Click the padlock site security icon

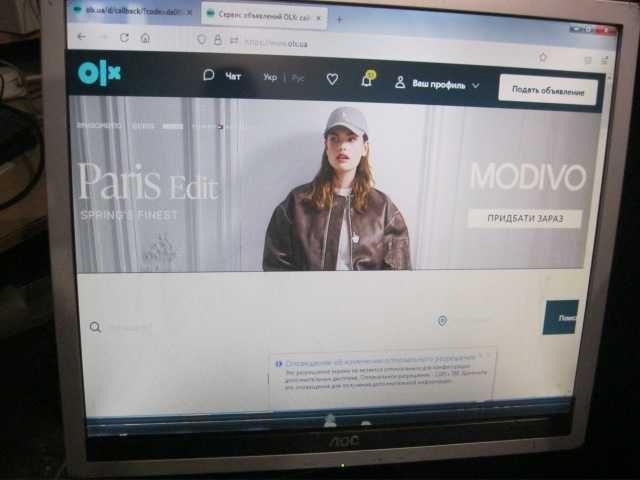218,40
